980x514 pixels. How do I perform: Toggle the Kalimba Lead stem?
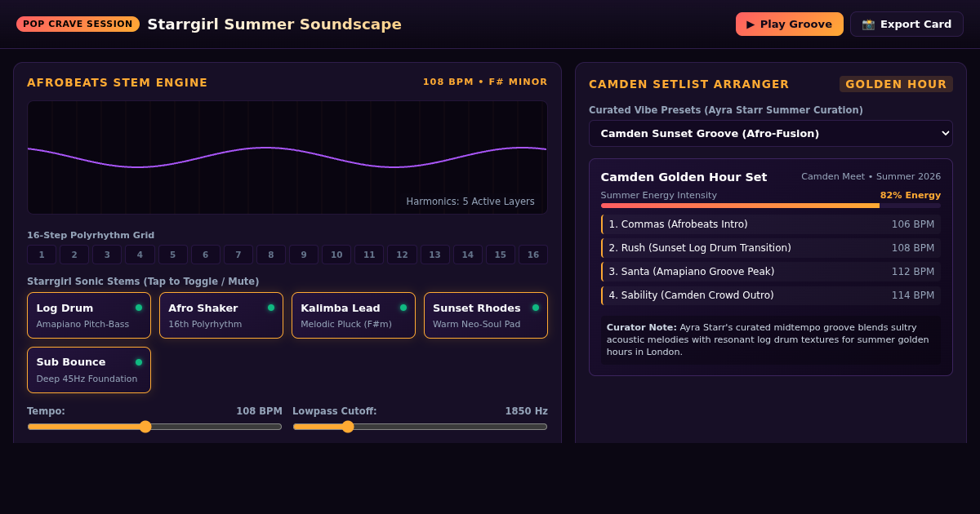point(354,315)
